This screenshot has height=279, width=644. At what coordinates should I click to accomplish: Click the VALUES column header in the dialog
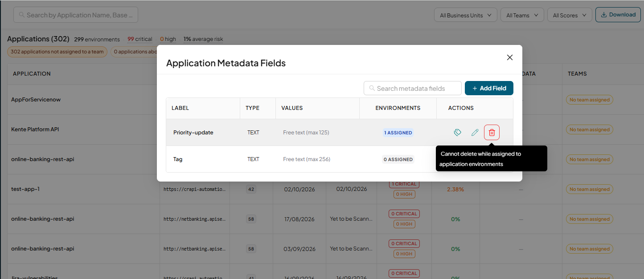pyautogui.click(x=292, y=108)
